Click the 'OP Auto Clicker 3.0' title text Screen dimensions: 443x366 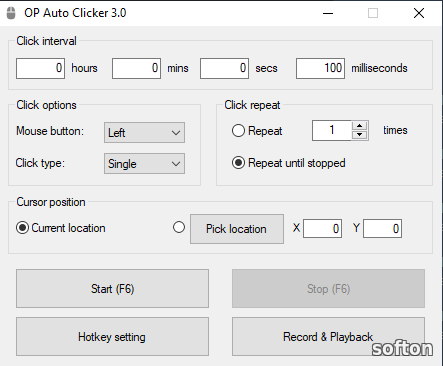click(75, 13)
